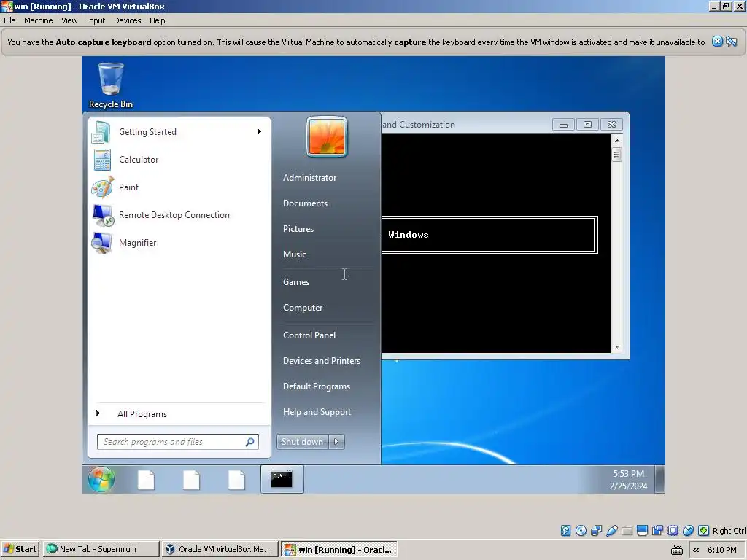Click VirtualBox recording status icon
747x560 pixels.
pos(657,531)
